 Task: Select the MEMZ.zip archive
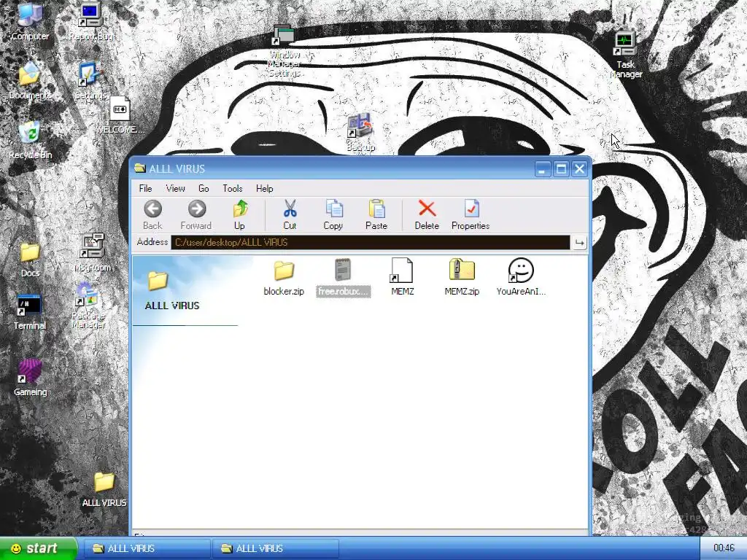462,270
